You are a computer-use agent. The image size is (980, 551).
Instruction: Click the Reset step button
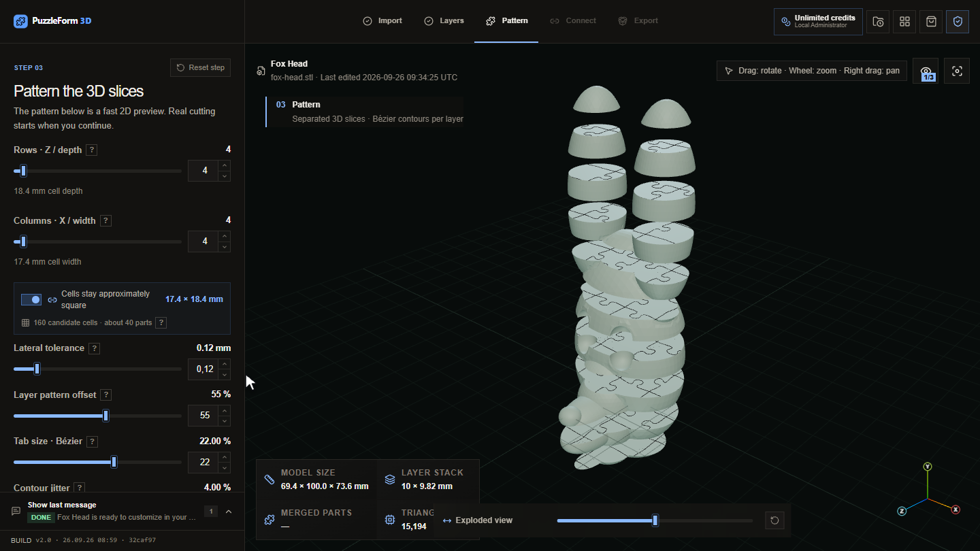point(200,68)
